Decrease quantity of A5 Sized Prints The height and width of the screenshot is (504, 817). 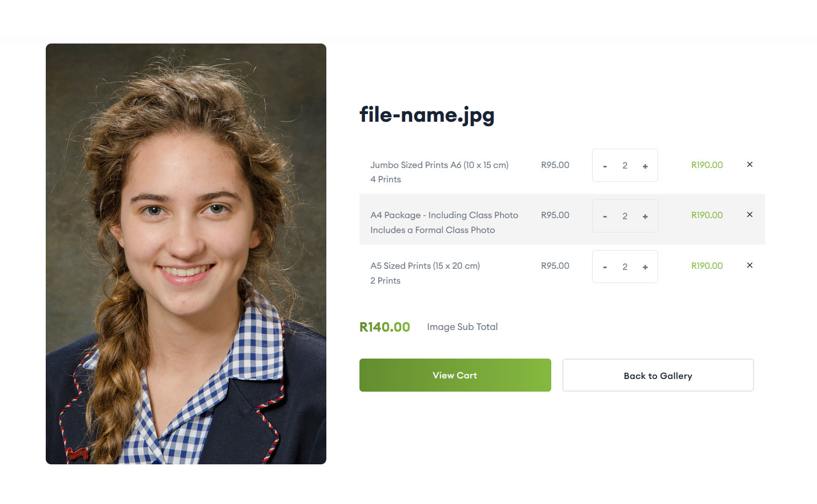(605, 267)
